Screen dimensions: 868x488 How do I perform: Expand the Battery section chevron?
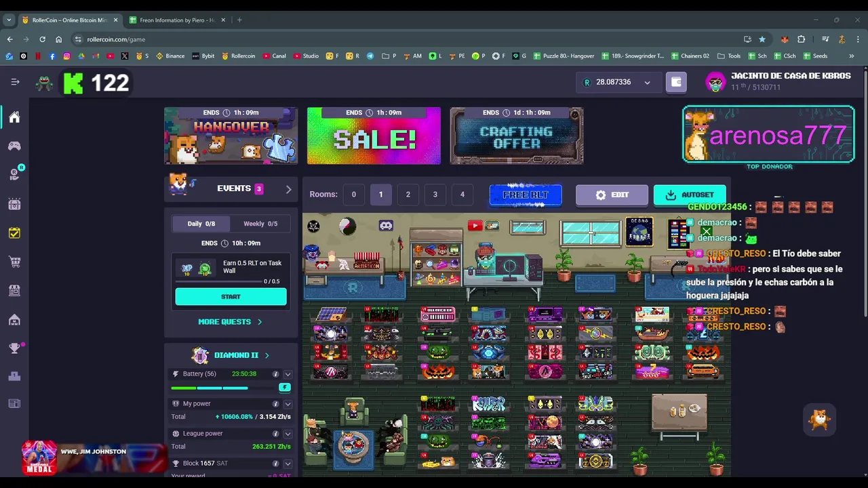(288, 374)
